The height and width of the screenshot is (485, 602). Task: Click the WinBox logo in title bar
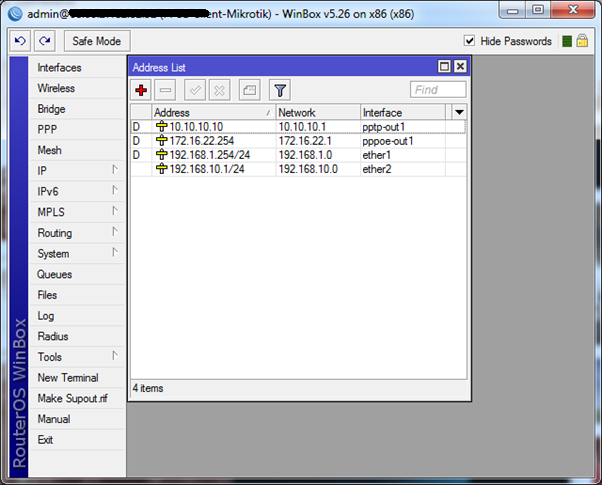pyautogui.click(x=15, y=14)
